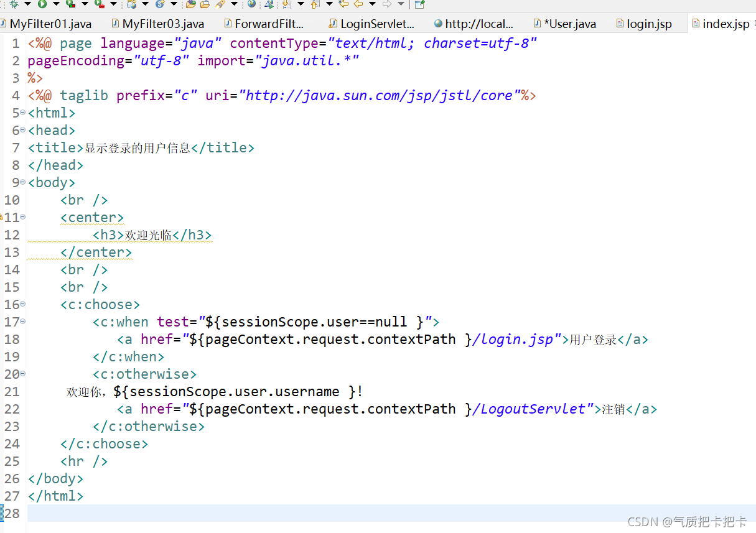Open the LoginServlet... editor tab

[x=372, y=24]
